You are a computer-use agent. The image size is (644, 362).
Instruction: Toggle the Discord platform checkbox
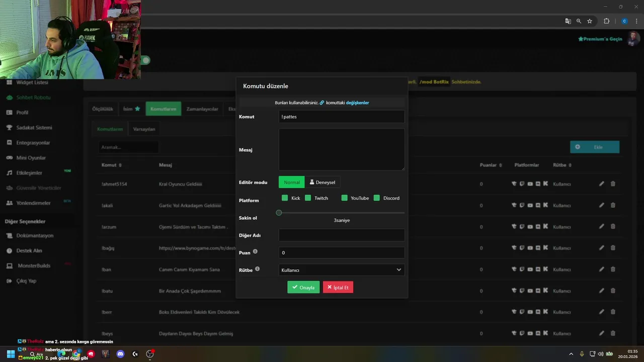point(377,198)
